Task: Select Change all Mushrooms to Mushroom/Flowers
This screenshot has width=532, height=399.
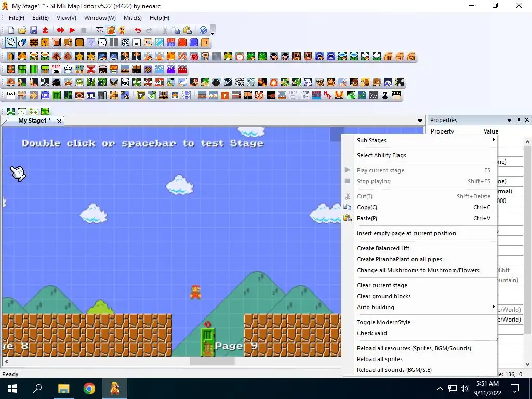Action: (419, 270)
